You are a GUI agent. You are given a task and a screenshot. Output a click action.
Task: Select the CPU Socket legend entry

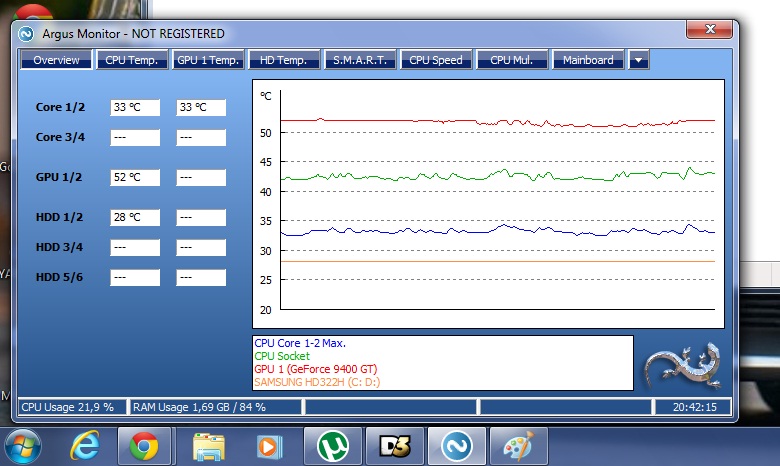pos(282,356)
